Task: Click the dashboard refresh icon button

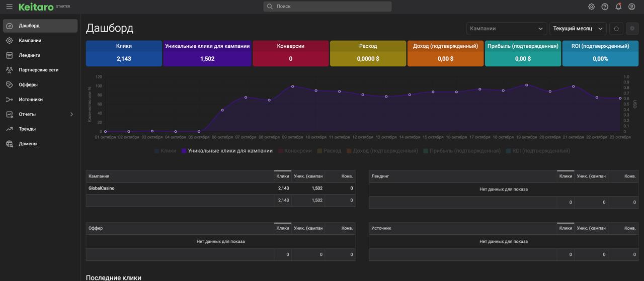Action: (x=616, y=29)
